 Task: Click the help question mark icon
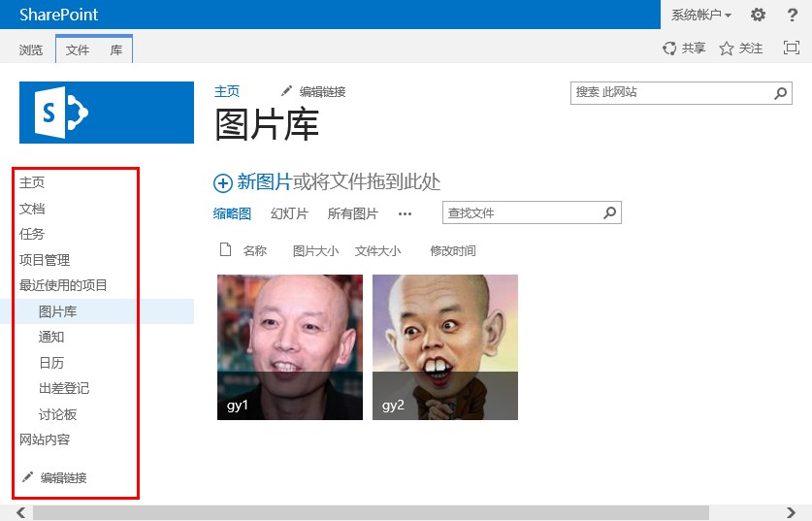point(792,15)
